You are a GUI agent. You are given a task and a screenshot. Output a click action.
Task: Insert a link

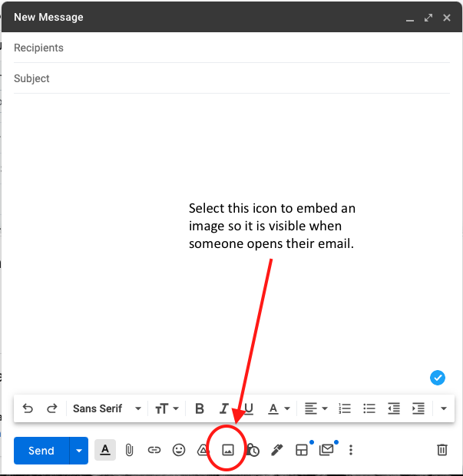click(154, 450)
